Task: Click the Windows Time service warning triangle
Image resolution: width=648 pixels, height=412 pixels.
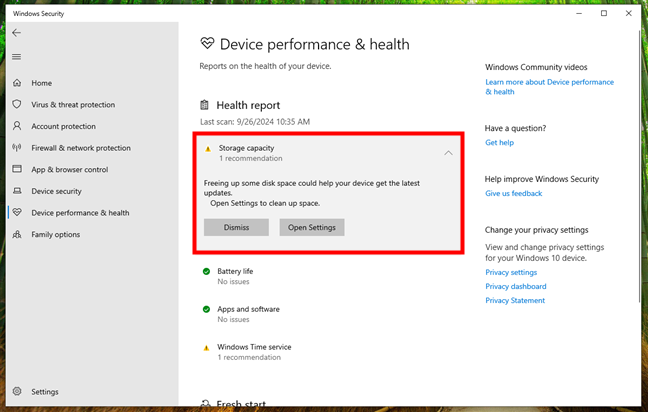Action: [206, 348]
